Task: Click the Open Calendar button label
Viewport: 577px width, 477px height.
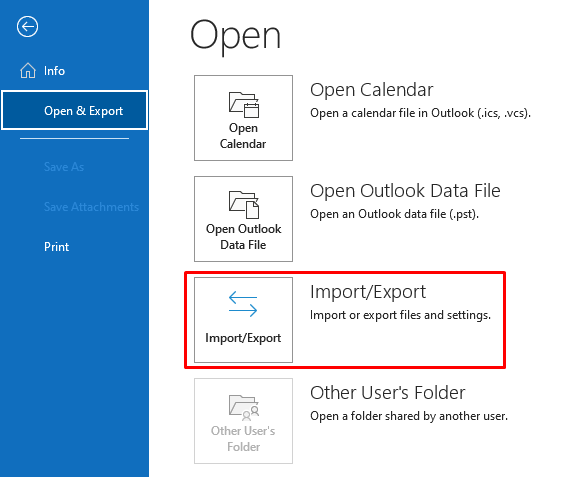Action: click(x=243, y=136)
